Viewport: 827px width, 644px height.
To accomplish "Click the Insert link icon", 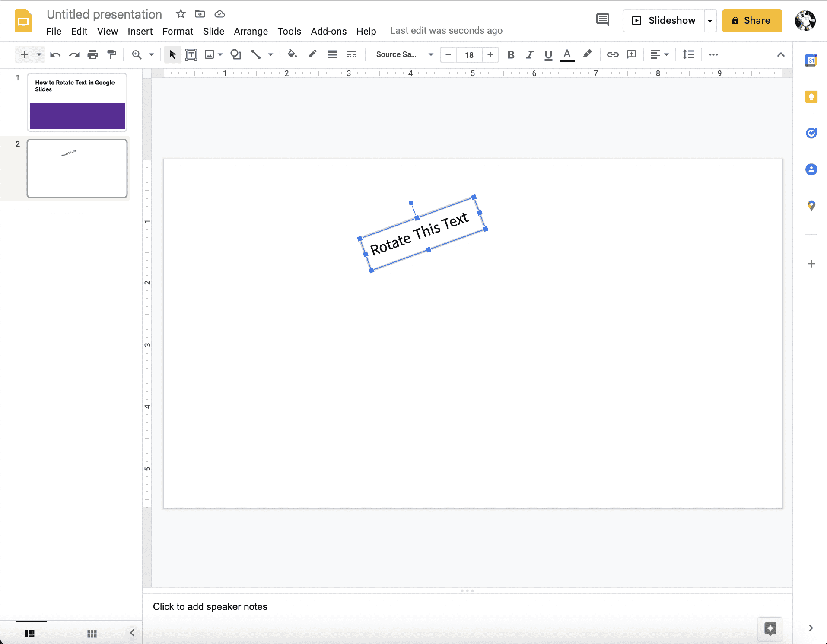I will pos(613,54).
